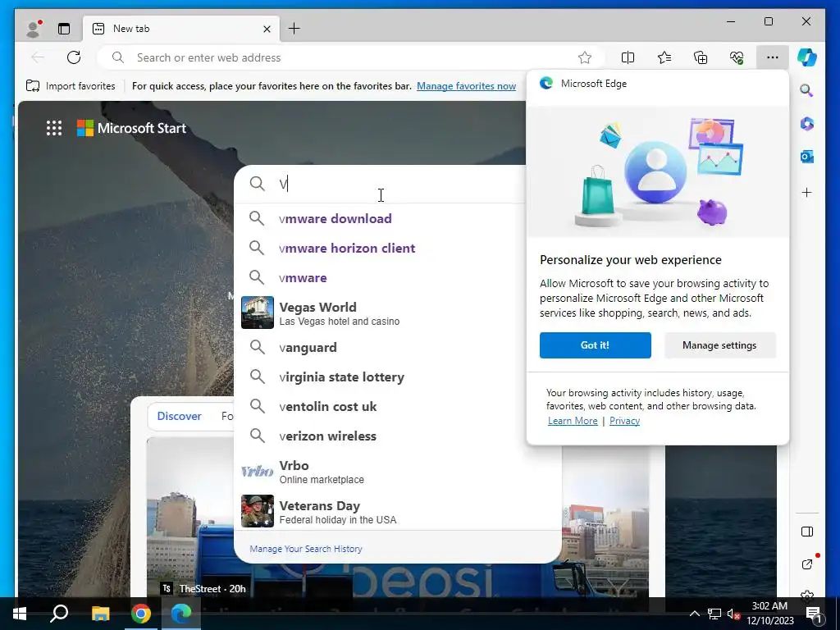The width and height of the screenshot is (840, 630).
Task: Choose Vegas World suggestion
Action: click(x=381, y=313)
